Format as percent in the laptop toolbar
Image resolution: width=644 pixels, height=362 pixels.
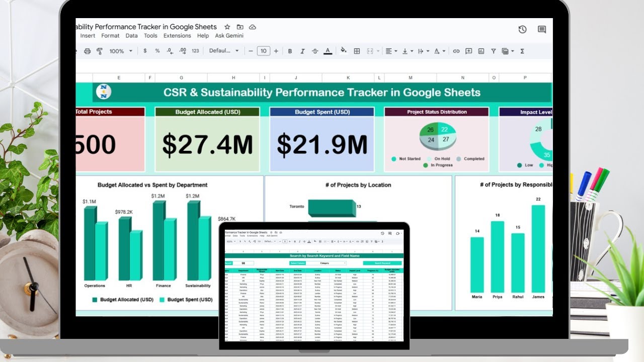click(x=157, y=51)
